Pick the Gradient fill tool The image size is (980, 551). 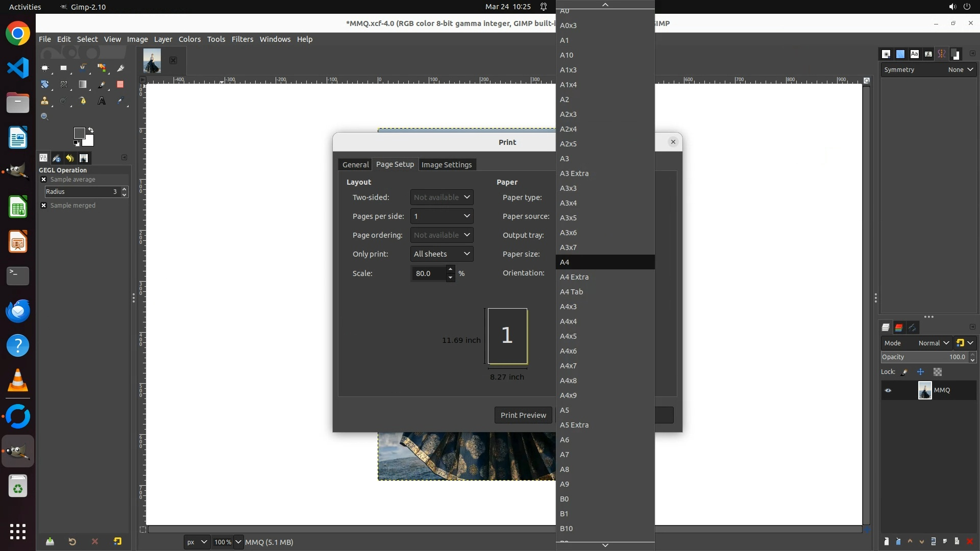click(x=83, y=85)
